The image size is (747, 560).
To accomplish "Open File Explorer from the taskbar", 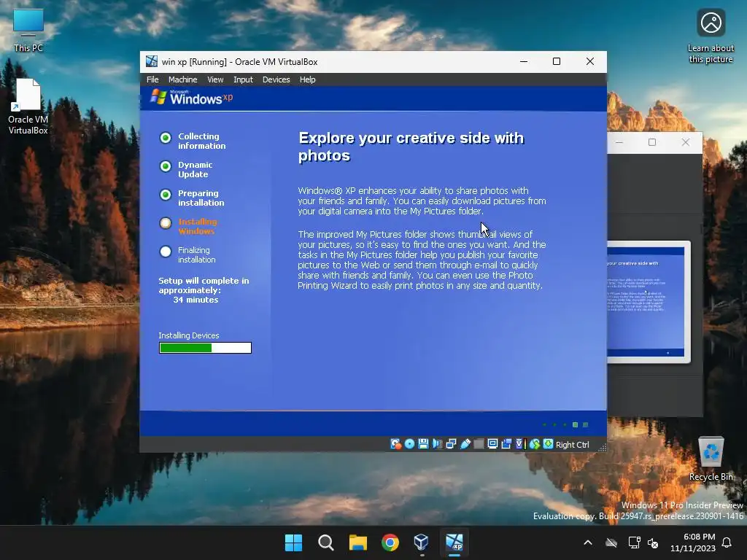I will coord(357,542).
